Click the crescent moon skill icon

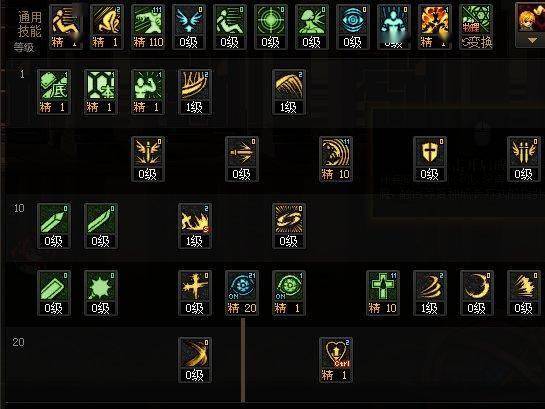pyautogui.click(x=477, y=293)
